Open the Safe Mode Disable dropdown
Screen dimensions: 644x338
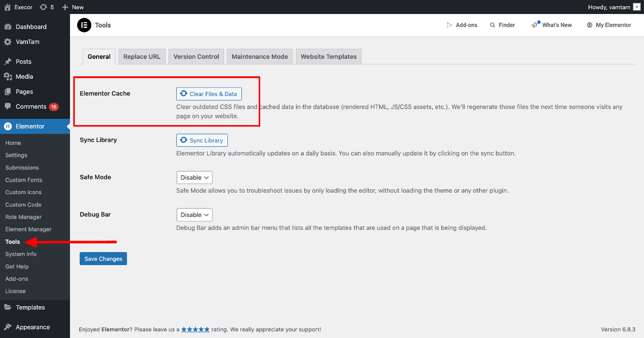coord(195,177)
